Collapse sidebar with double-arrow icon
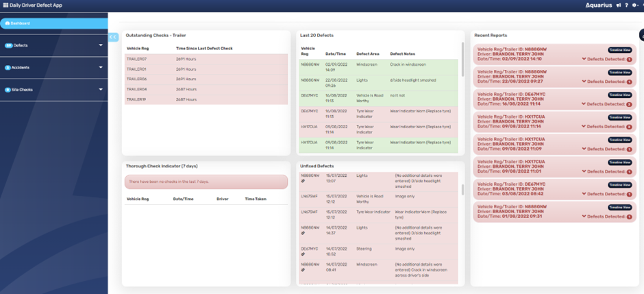 point(113,37)
